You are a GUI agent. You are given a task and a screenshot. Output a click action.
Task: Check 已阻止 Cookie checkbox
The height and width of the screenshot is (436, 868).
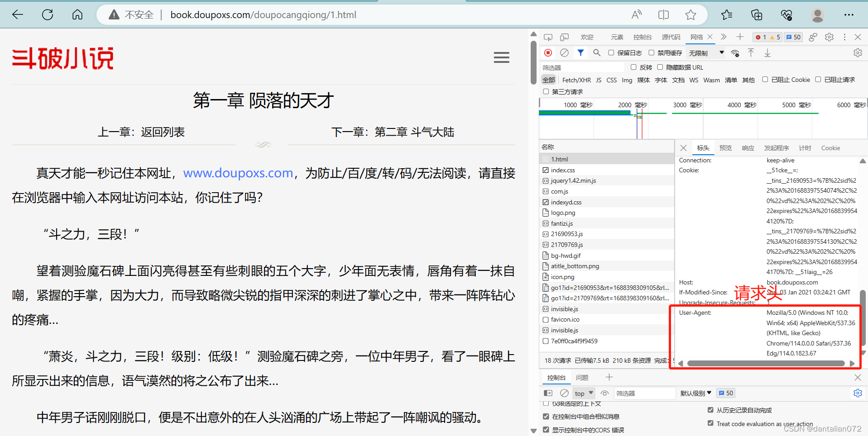(765, 80)
